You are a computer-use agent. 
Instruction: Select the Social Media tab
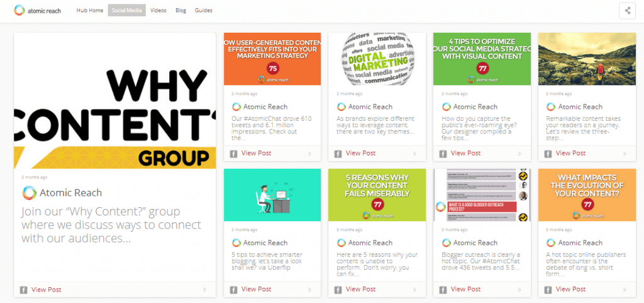click(126, 11)
